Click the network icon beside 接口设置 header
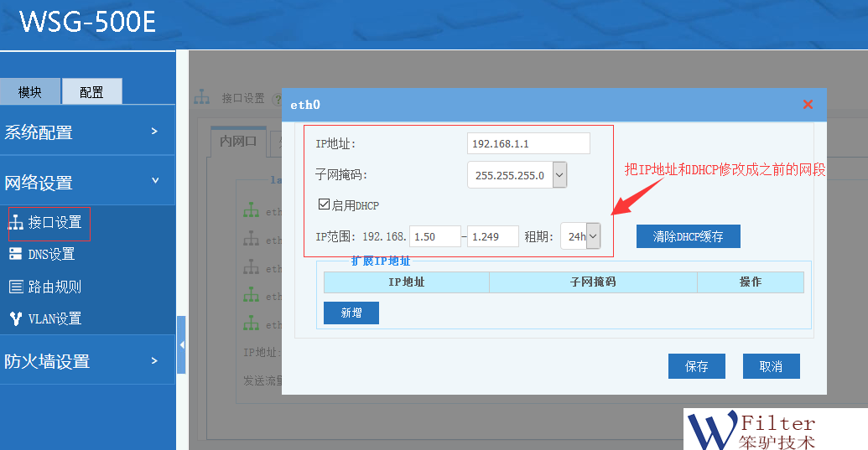Viewport: 868px width, 450px height. click(x=202, y=97)
